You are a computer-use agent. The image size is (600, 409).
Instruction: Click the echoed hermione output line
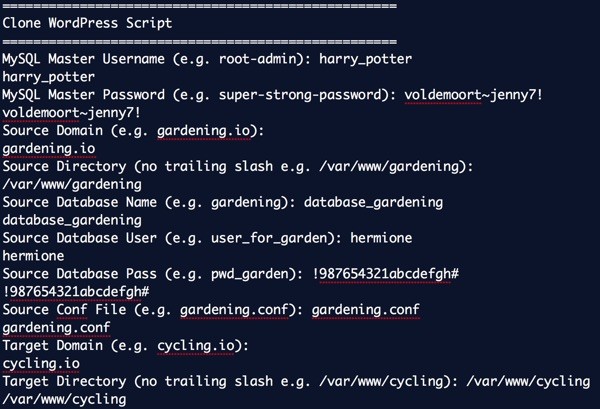(x=33, y=256)
